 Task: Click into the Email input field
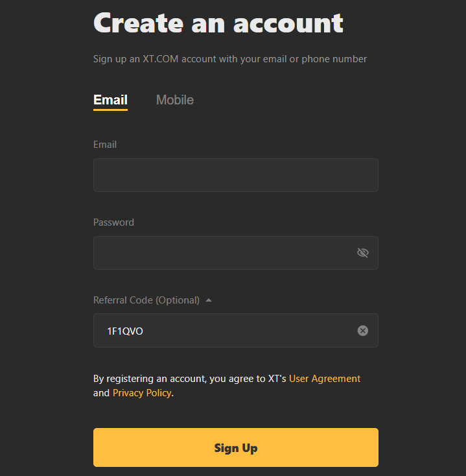click(x=236, y=175)
